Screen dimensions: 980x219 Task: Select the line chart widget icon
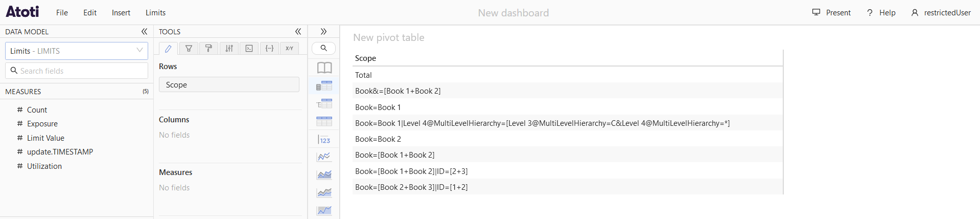pos(324,157)
